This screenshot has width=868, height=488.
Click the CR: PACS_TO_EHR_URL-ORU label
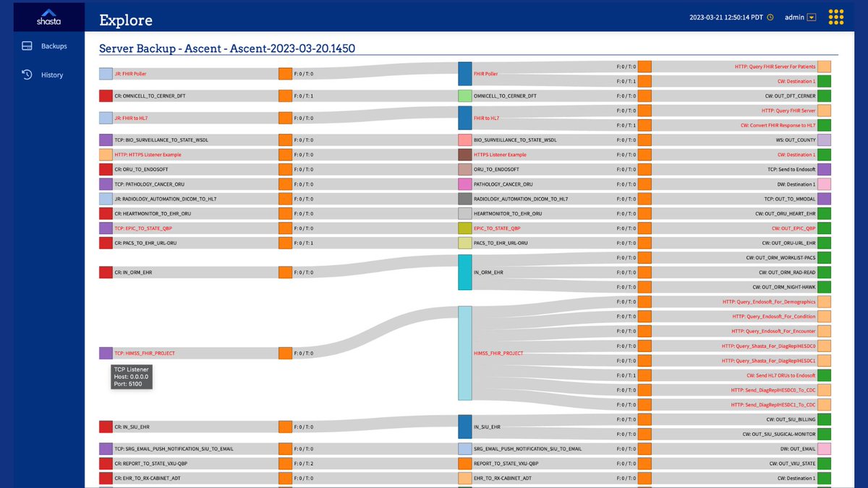(x=145, y=243)
